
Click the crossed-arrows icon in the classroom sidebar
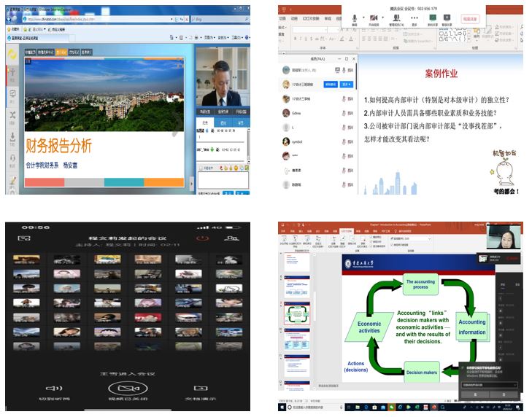click(13, 115)
